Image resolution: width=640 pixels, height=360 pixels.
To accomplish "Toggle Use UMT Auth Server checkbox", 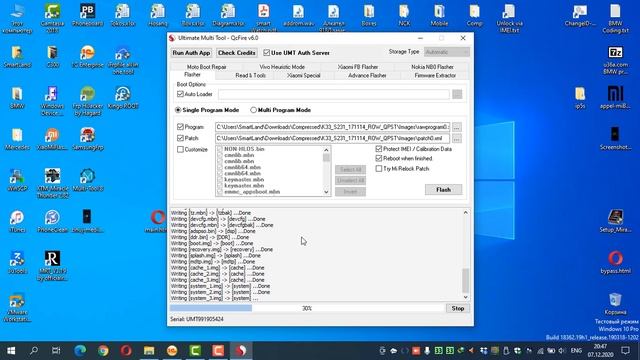I will point(267,53).
